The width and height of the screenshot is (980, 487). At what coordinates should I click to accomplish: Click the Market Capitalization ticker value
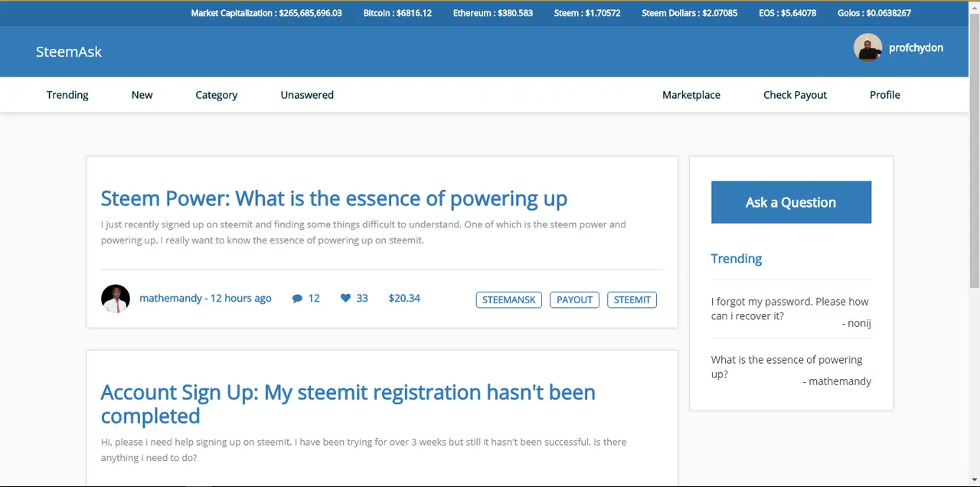click(x=266, y=13)
